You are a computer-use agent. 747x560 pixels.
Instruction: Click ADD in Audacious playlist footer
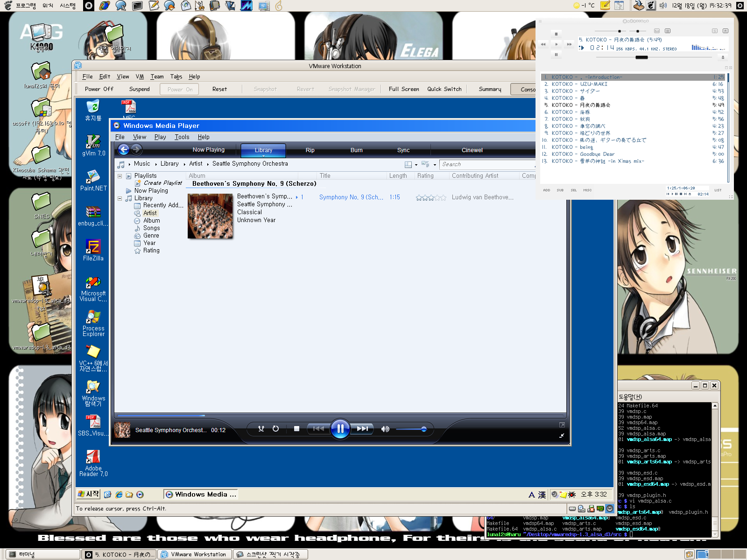coord(547,190)
